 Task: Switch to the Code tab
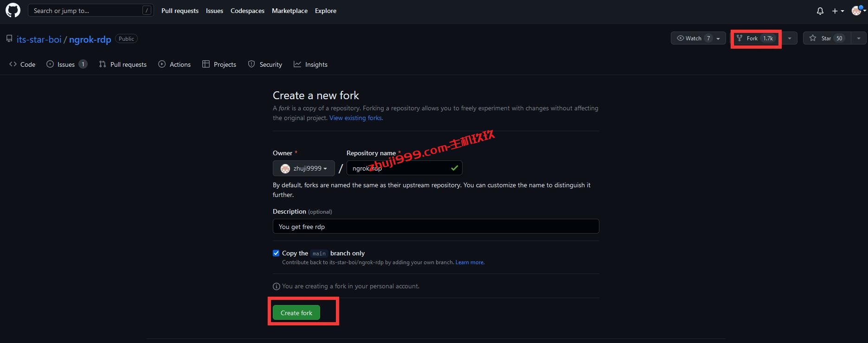tap(22, 64)
